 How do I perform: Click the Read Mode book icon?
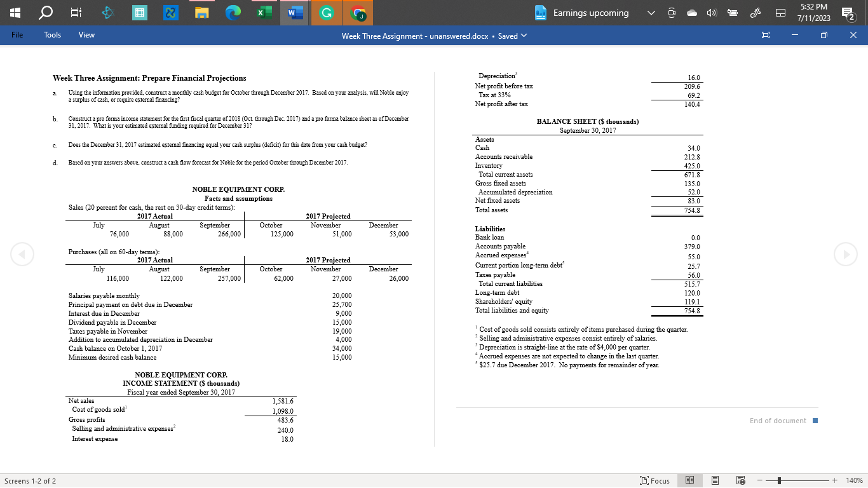point(689,480)
